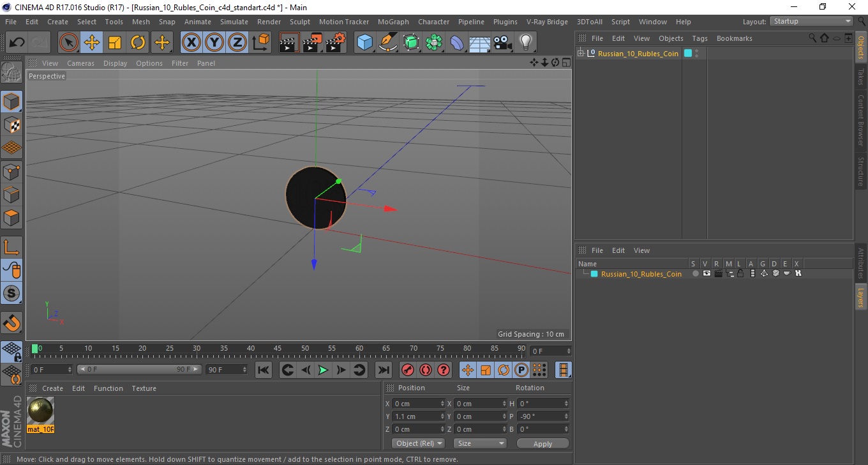Add a Floor environment object
The width and height of the screenshot is (868, 465).
pos(480,43)
